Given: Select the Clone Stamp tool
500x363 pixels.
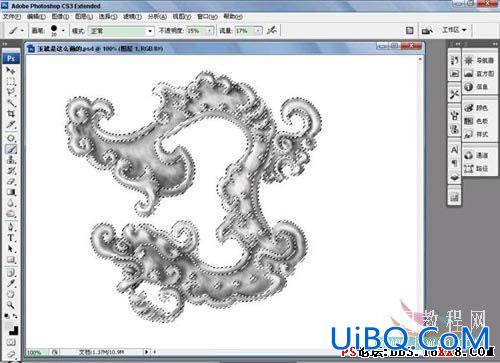Looking at the screenshot, I should pyautogui.click(x=11, y=160).
